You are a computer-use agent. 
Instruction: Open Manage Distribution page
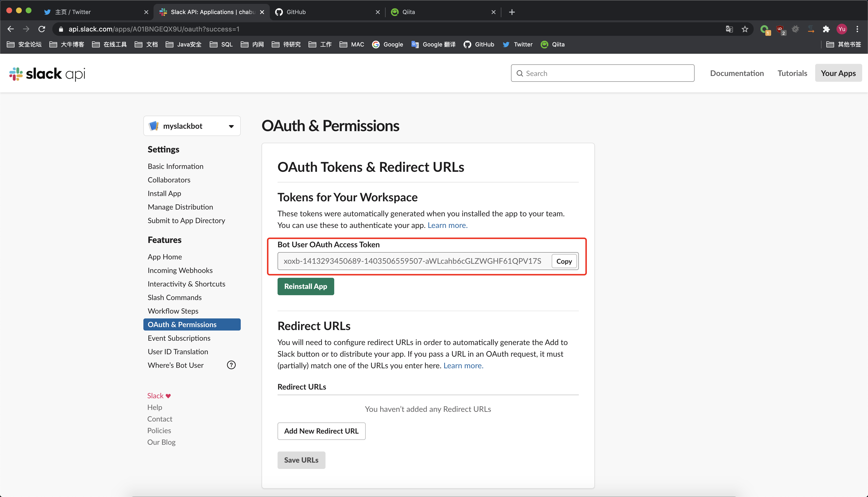180,207
